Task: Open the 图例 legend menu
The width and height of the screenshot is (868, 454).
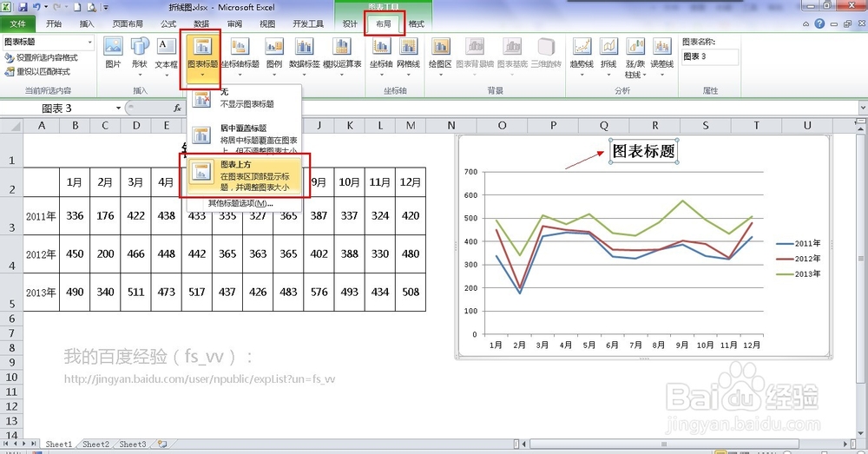Action: pos(274,56)
